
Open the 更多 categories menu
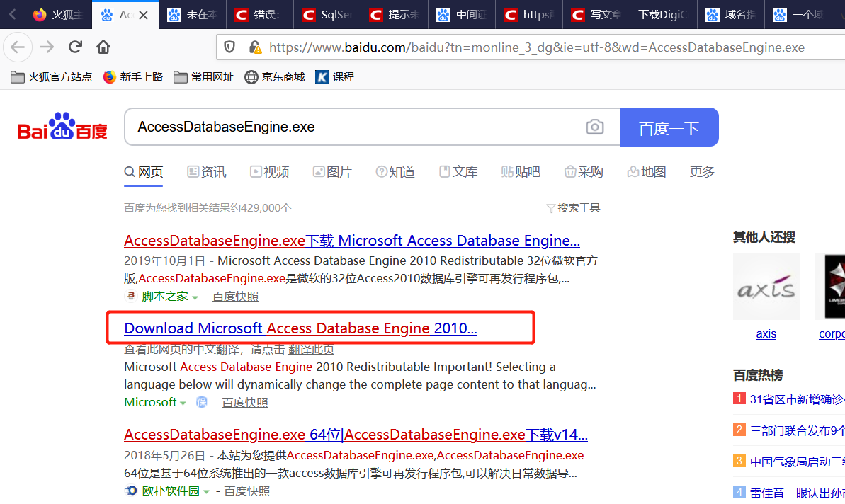(702, 172)
